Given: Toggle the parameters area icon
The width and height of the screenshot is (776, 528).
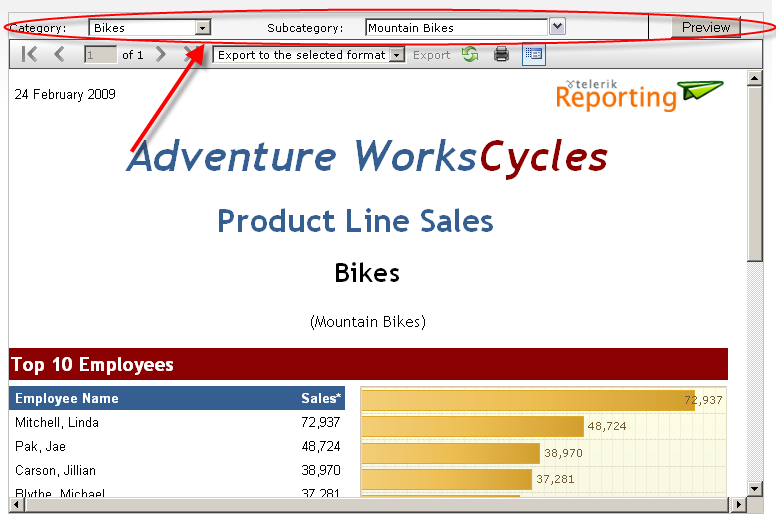Looking at the screenshot, I should [534, 54].
